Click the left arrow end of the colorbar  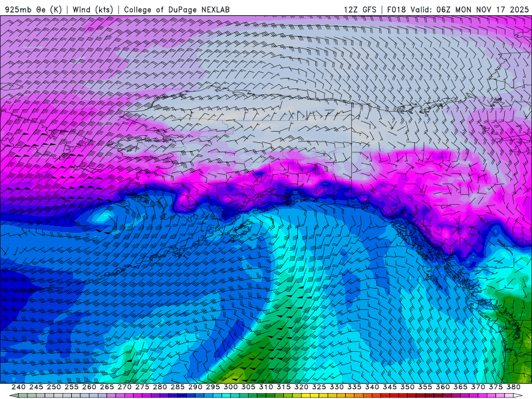(x=13, y=396)
